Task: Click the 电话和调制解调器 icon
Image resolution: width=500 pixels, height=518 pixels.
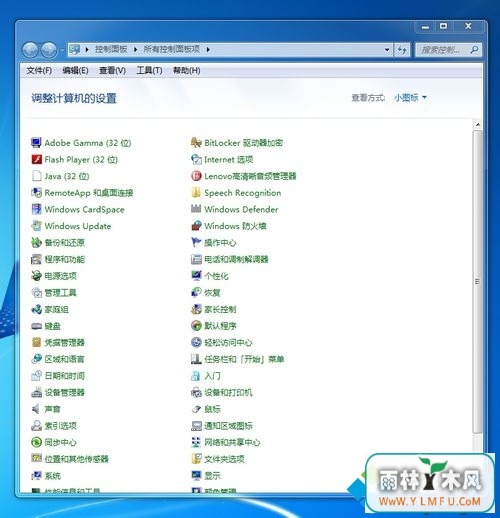Action: click(196, 259)
